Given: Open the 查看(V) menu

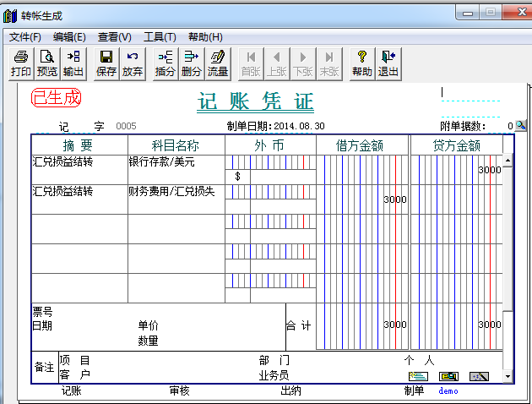Looking at the screenshot, I should 115,37.
